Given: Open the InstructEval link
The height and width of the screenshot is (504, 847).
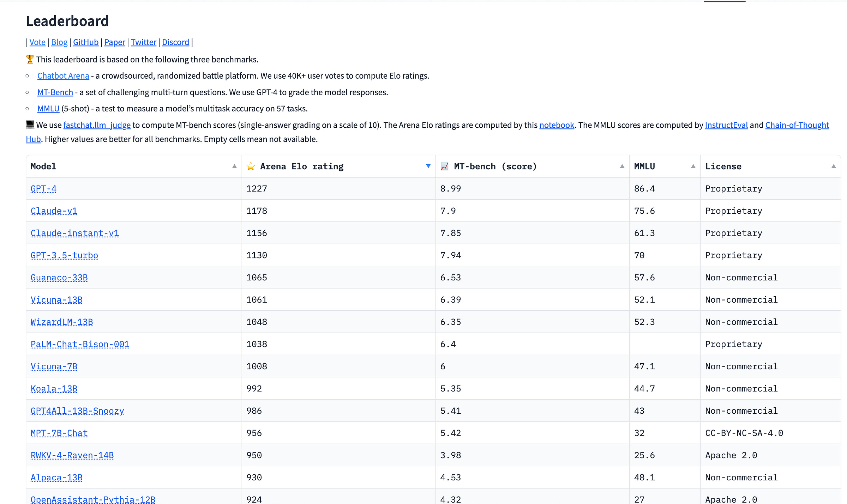Looking at the screenshot, I should [x=726, y=125].
